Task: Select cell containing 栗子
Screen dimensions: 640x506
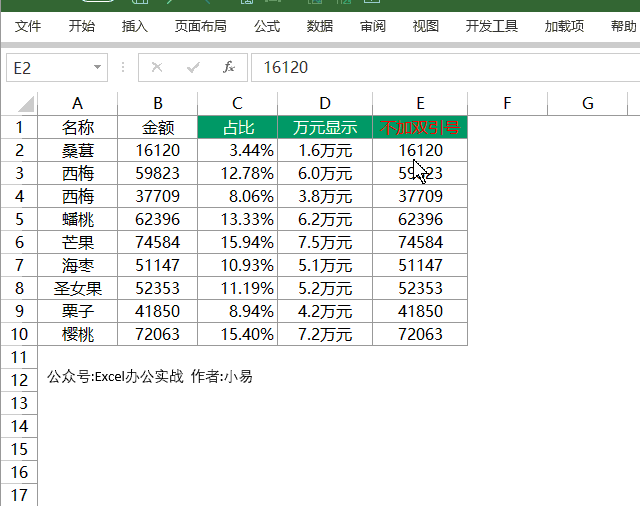Action: 78,311
